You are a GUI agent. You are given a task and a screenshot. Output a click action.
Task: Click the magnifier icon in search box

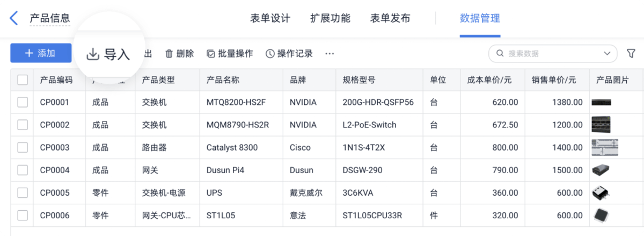coord(500,53)
